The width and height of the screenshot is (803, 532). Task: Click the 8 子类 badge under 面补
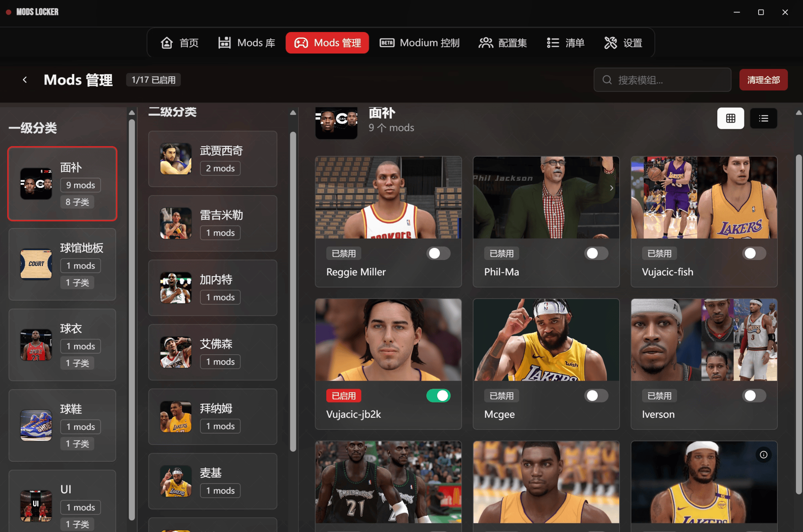[x=77, y=202]
